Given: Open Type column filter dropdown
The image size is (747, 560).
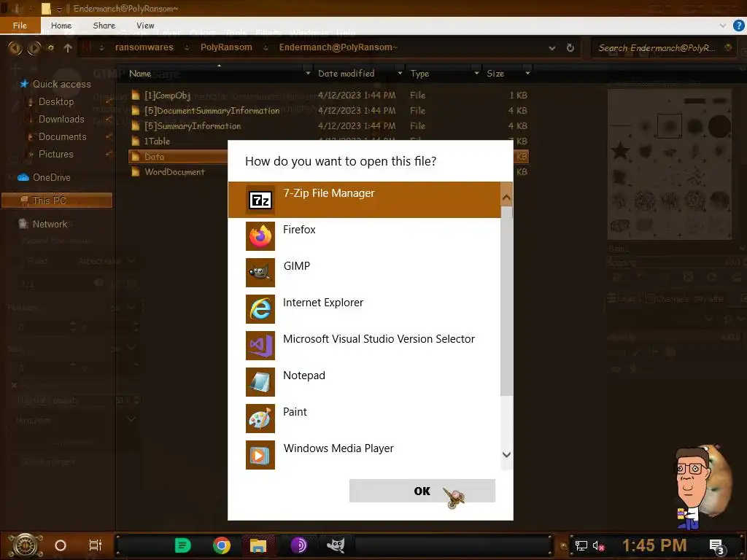Looking at the screenshot, I should tap(476, 74).
